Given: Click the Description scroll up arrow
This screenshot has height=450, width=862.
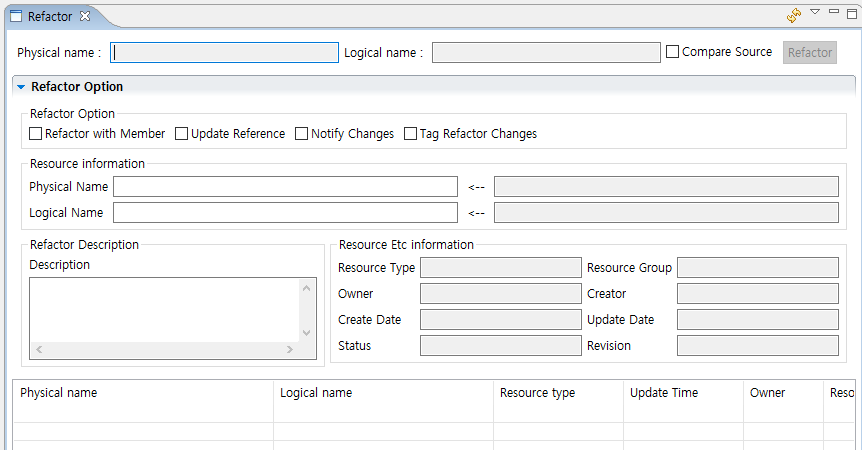Looking at the screenshot, I should point(307,289).
